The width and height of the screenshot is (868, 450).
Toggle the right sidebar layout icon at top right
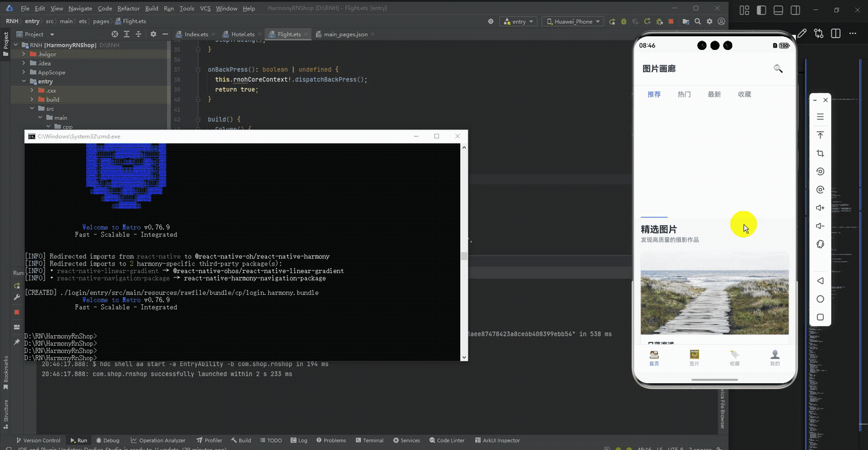[x=795, y=10]
